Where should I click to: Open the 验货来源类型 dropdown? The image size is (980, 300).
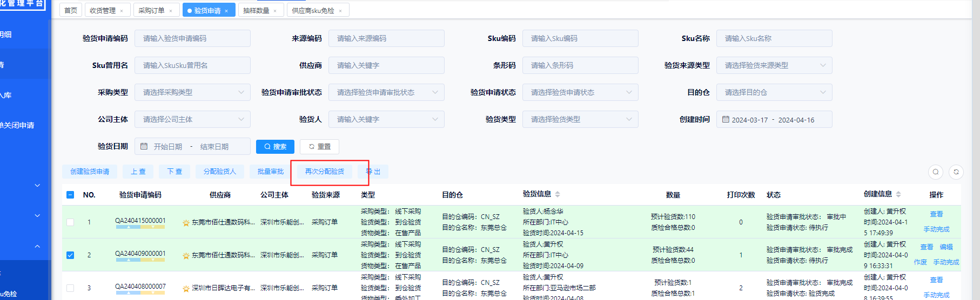pyautogui.click(x=774, y=65)
